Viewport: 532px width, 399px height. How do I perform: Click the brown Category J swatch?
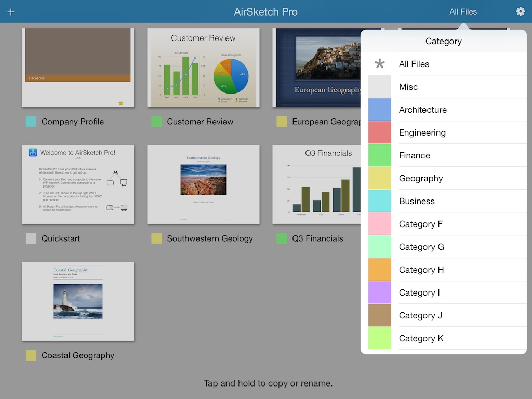click(380, 315)
